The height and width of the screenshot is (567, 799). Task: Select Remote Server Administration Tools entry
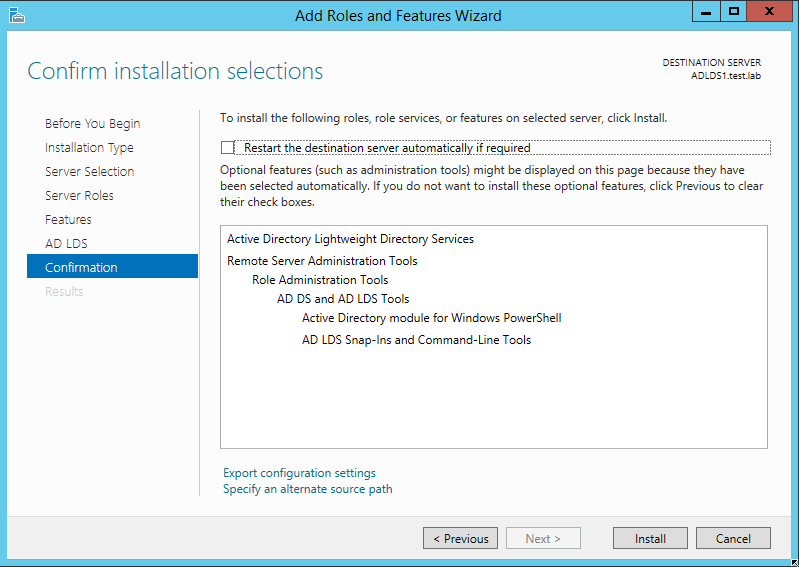tap(322, 261)
